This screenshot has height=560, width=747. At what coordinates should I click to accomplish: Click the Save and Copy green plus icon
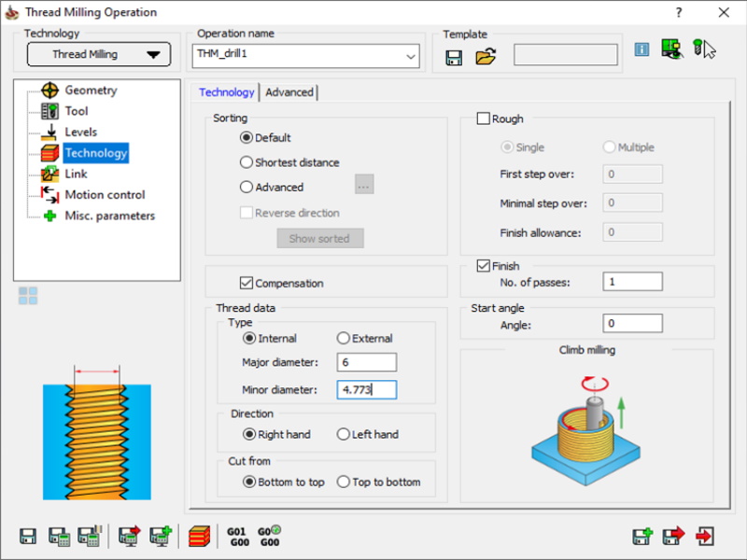click(641, 537)
